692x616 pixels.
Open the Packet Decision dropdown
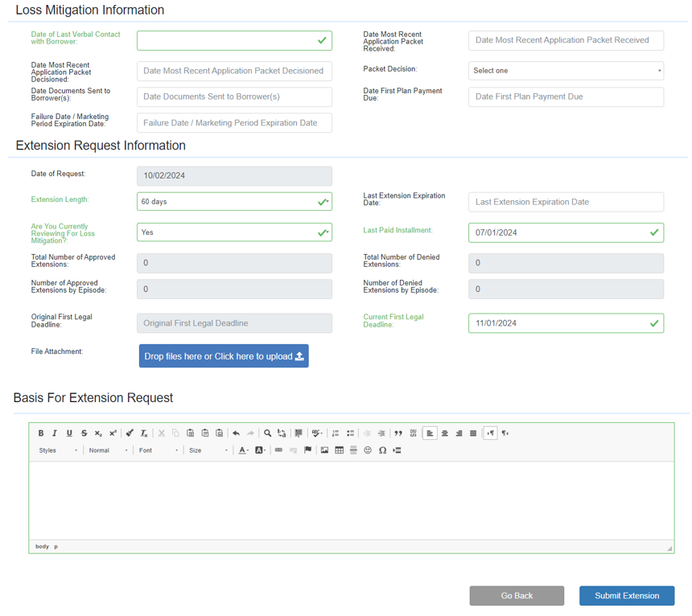pyautogui.click(x=566, y=71)
